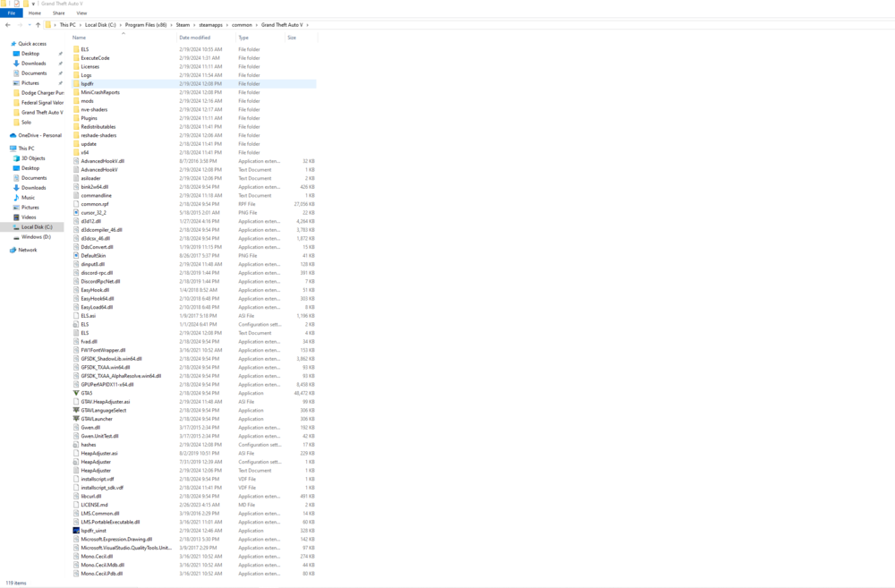The width and height of the screenshot is (895, 588).
Task: Click Local Disk (C:) breadcrumb
Action: [x=100, y=25]
